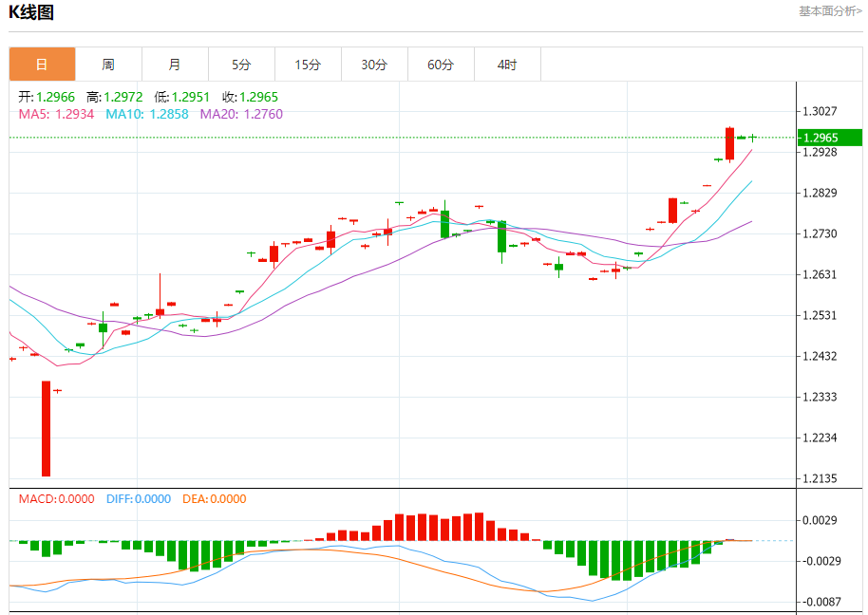Open the 4时 interval tab

point(507,65)
